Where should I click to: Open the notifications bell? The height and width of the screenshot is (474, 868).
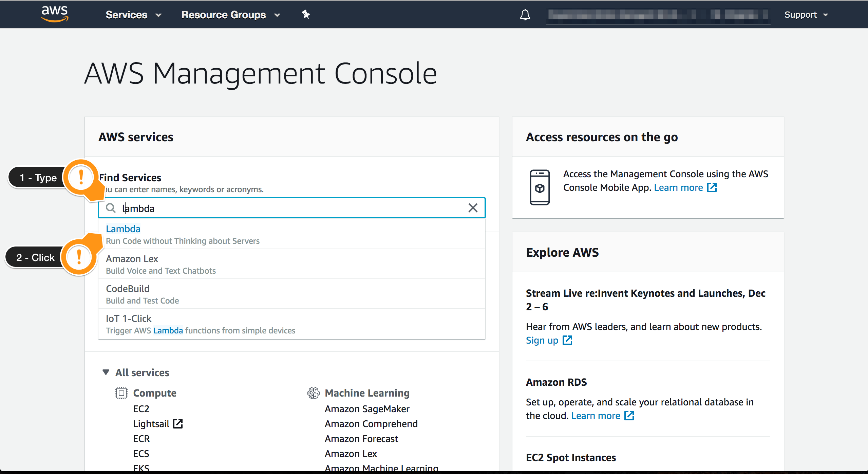[525, 15]
